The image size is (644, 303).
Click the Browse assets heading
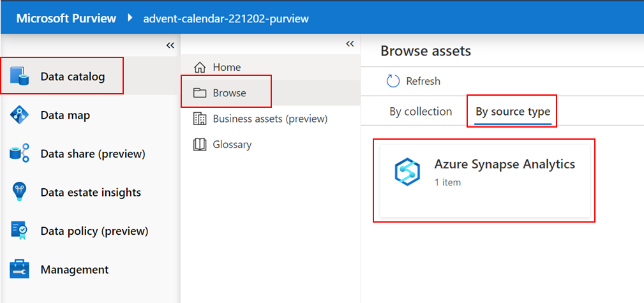tap(426, 51)
